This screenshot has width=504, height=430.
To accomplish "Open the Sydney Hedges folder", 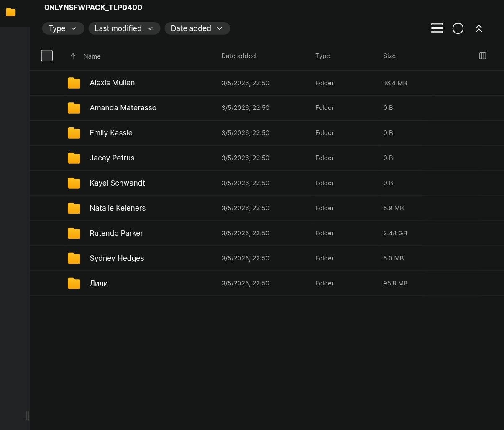I will (x=117, y=258).
